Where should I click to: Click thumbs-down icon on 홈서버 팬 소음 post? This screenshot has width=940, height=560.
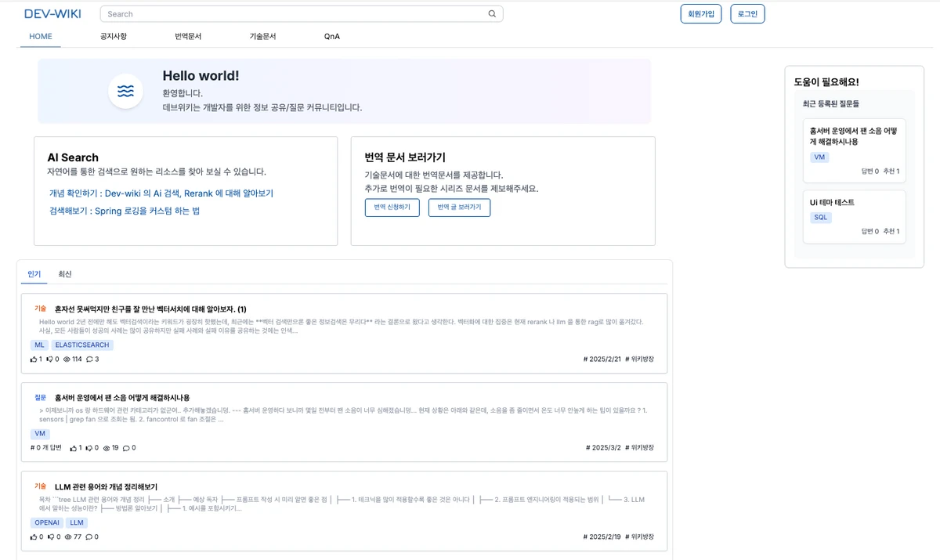89,448
